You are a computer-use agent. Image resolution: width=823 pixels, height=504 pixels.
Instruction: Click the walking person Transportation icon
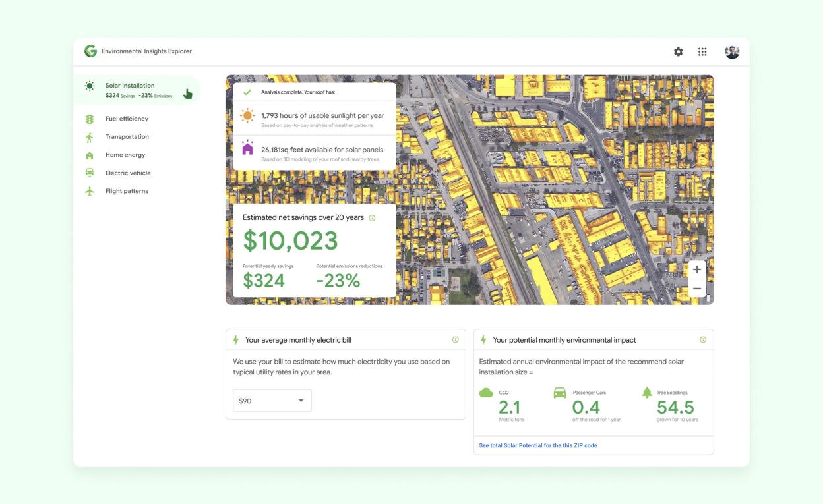(90, 137)
